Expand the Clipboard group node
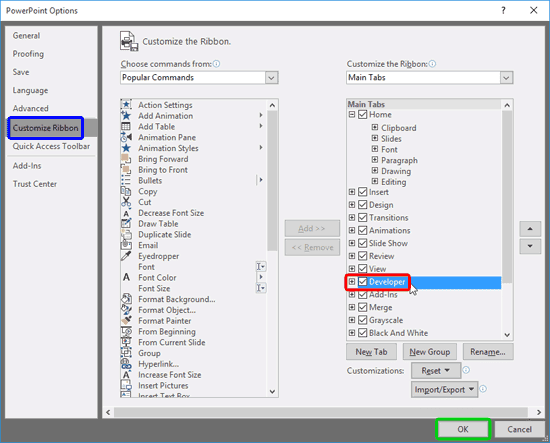This screenshot has height=443, width=550. 375,127
